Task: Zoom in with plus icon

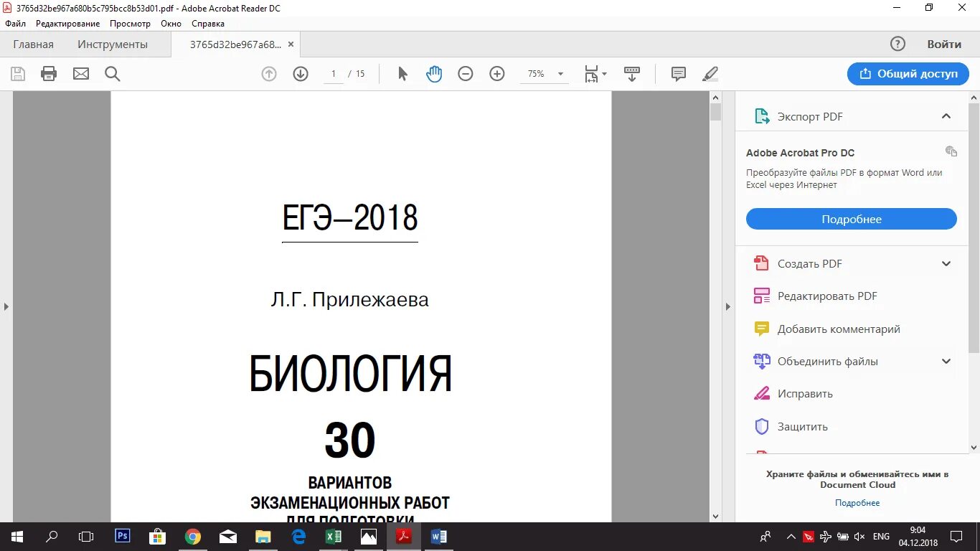Action: pos(497,74)
